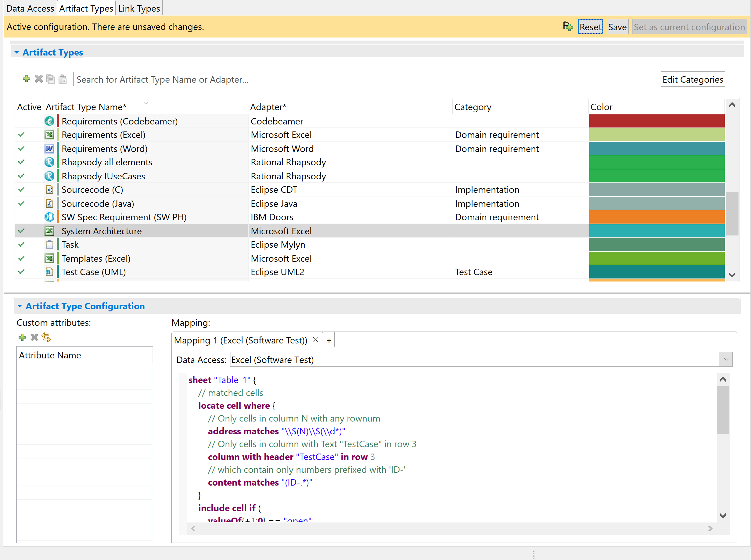
Task: Click sort arrow on Artifact Type Name column
Action: (x=146, y=103)
